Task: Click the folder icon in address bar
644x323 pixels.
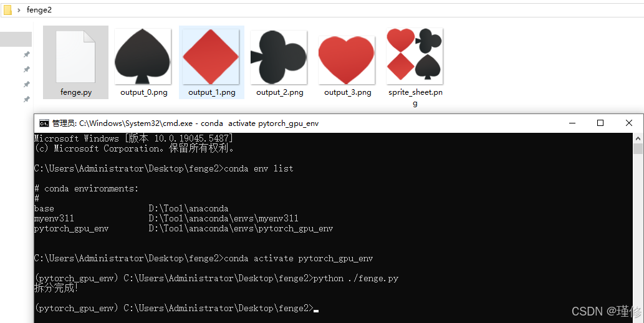Action: pyautogui.click(x=7, y=10)
